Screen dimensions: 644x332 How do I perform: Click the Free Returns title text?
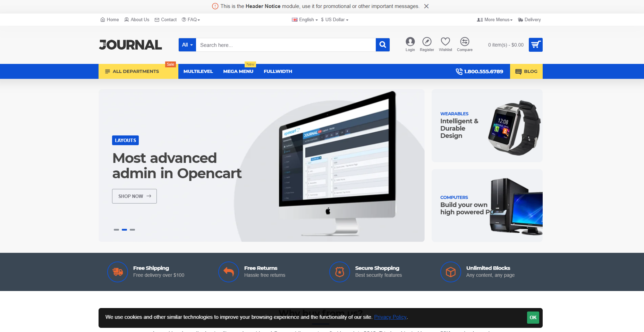click(261, 268)
